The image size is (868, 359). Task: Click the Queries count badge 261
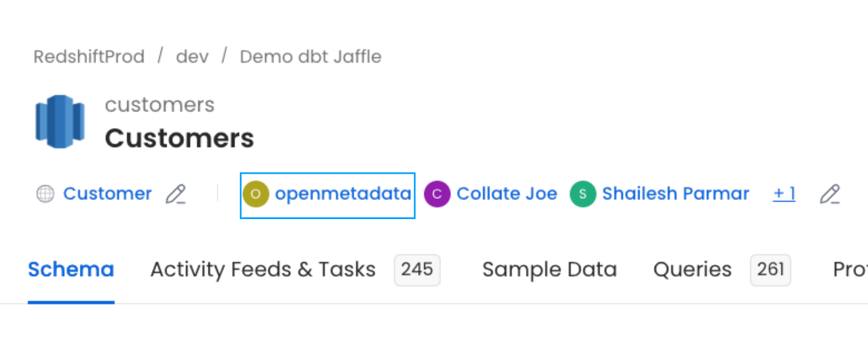coord(770,270)
